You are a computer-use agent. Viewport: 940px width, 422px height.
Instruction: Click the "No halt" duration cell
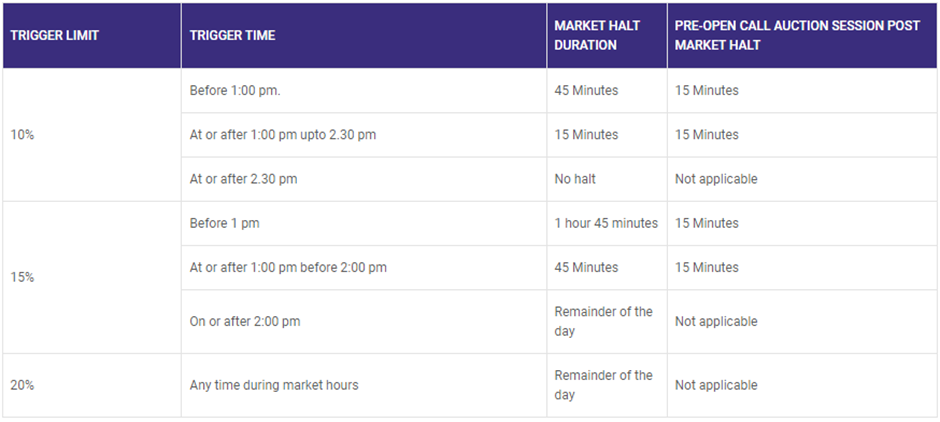[576, 179]
